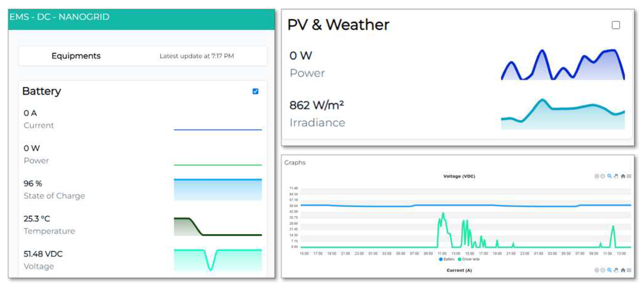Reset zoom with home icon on Voltage chart
644x290 pixels.
(x=623, y=176)
